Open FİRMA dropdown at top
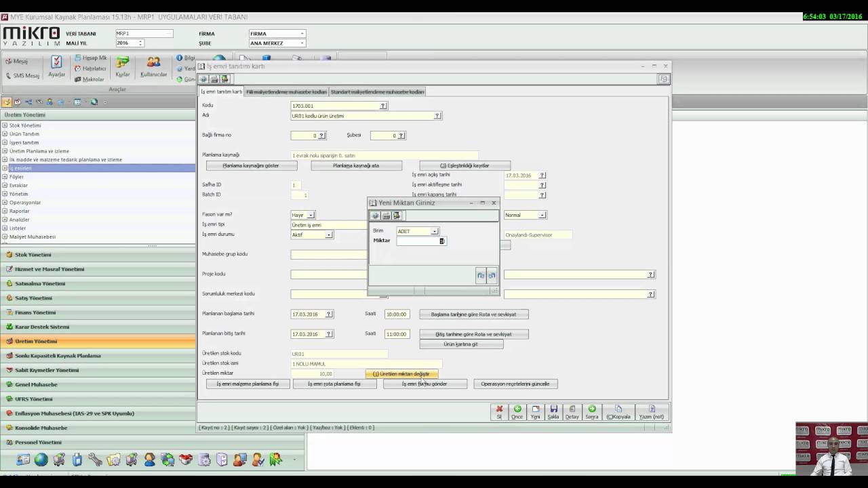Viewport: 868px width, 488px height. 302,33
